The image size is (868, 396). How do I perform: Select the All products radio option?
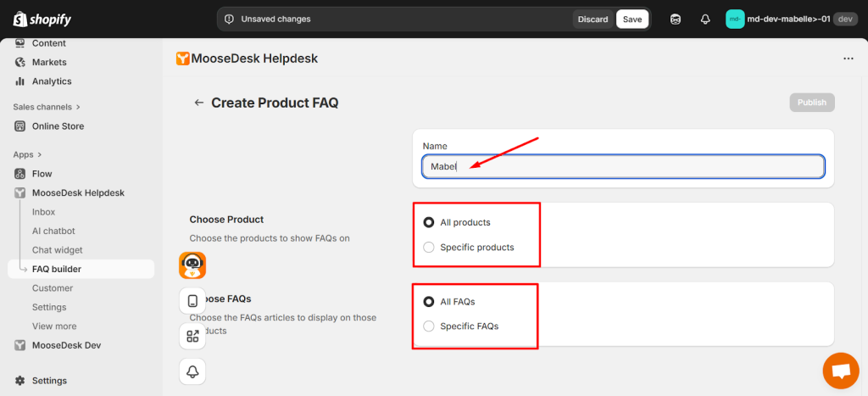point(429,222)
